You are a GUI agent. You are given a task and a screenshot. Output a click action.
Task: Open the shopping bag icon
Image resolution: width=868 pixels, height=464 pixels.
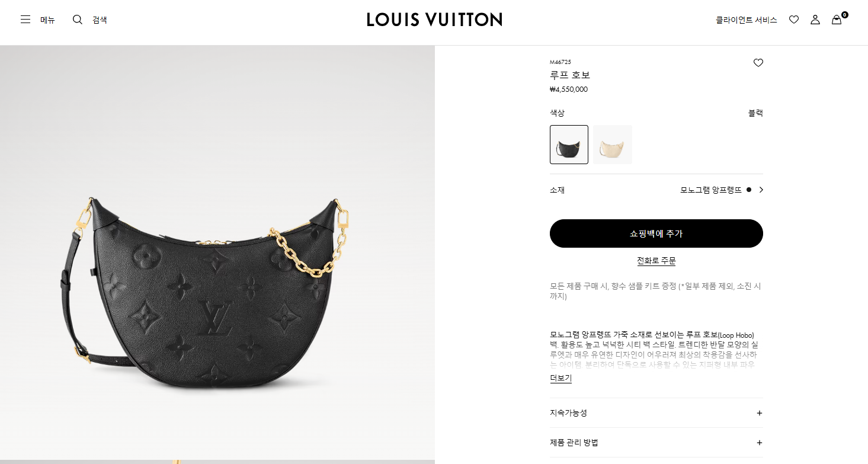(837, 20)
